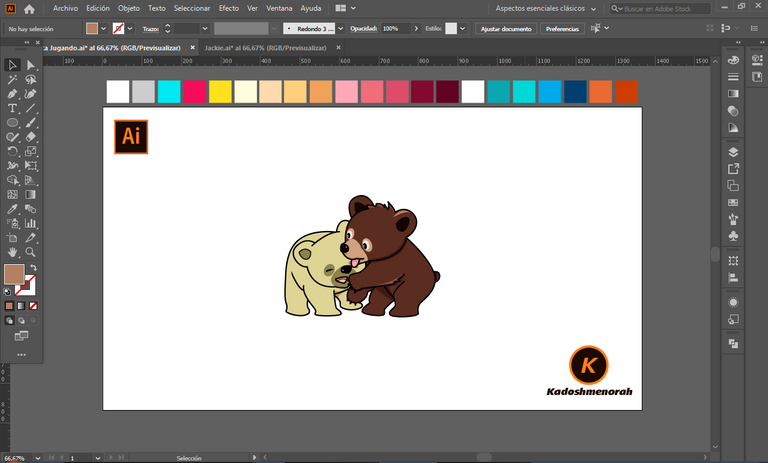The height and width of the screenshot is (463, 768).
Task: Select the Line Segment tool
Action: pyautogui.click(x=30, y=108)
